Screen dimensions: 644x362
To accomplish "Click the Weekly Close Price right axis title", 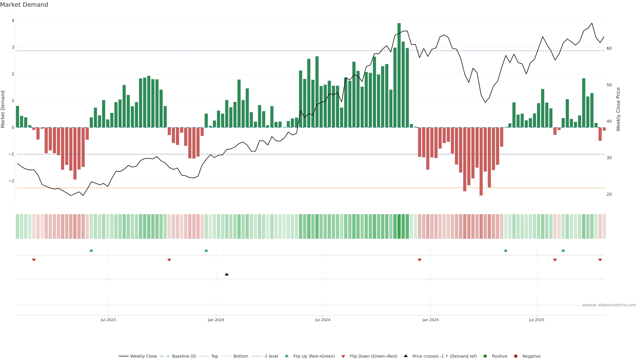I will [618, 109].
